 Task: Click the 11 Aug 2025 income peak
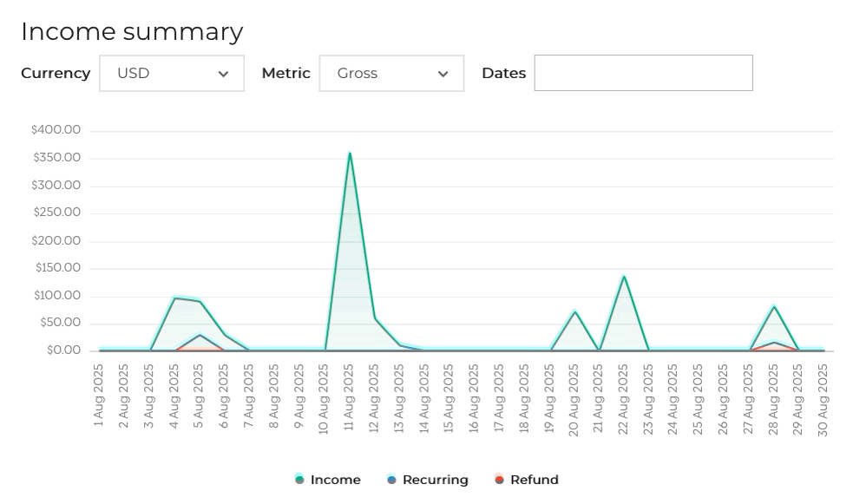point(350,154)
